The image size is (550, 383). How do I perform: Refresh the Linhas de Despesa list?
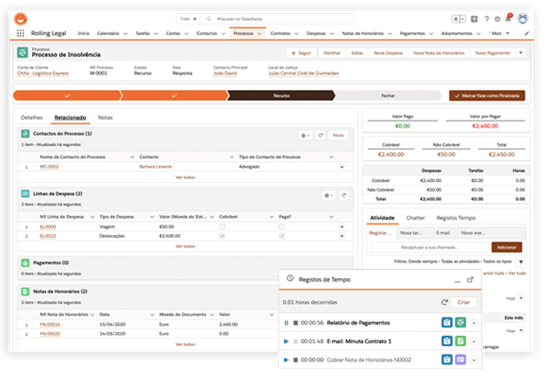(x=344, y=195)
